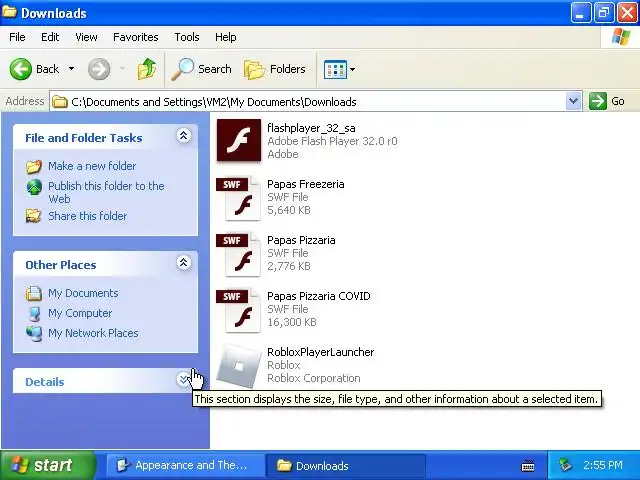Expand the Address bar dropdown list
The image size is (640, 480).
(x=573, y=101)
